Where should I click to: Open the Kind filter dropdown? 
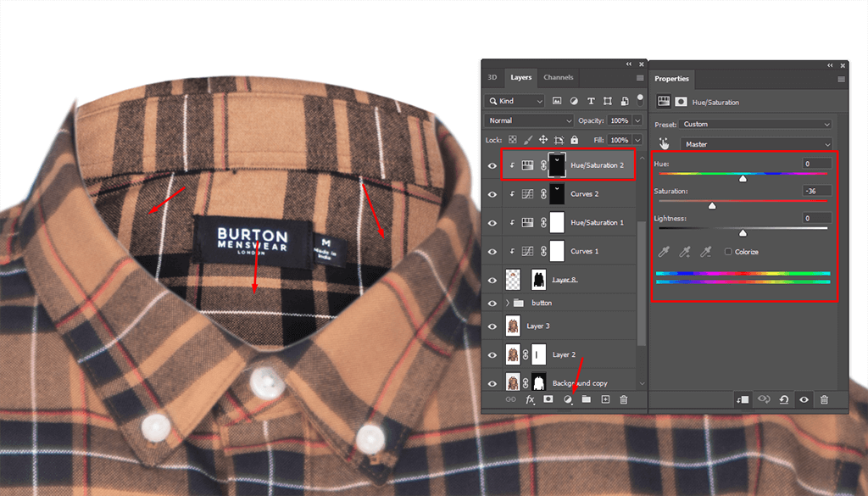pos(515,101)
